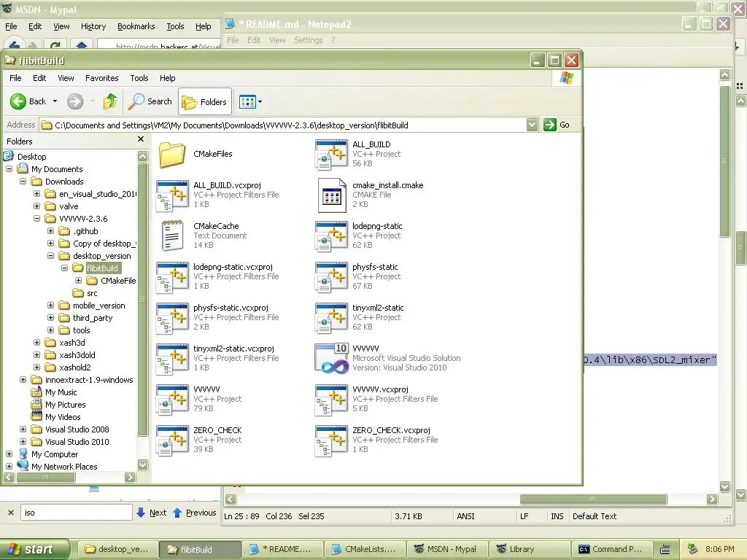Select physfs-static.vcxproj filters file icon
This screenshot has height=560, width=747.
[x=172, y=318]
